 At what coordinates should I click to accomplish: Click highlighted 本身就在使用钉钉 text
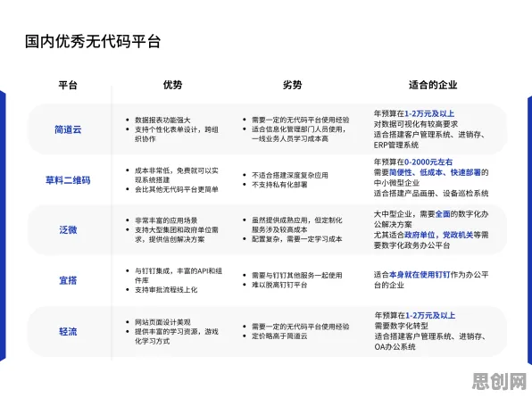[420, 275]
